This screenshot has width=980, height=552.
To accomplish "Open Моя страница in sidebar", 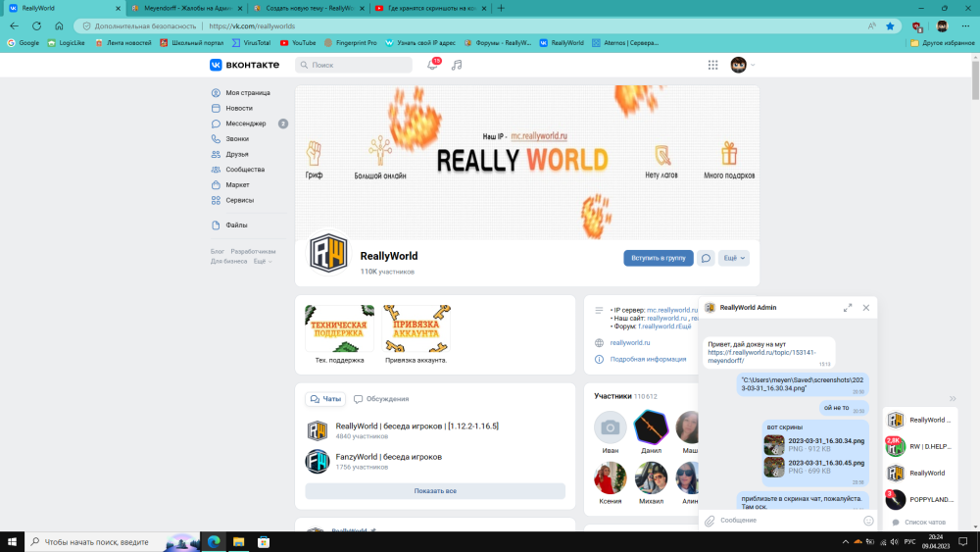I will 248,92.
